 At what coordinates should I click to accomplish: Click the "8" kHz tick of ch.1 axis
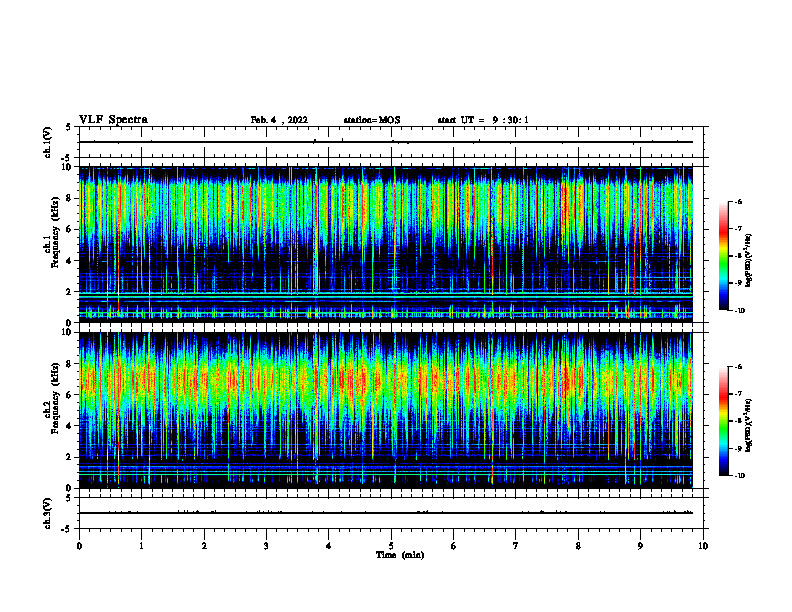click(70, 198)
